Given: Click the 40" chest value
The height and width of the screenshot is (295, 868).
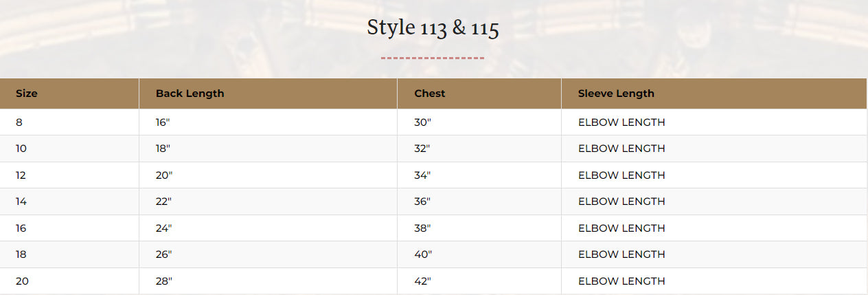Looking at the screenshot, I should click(423, 254).
